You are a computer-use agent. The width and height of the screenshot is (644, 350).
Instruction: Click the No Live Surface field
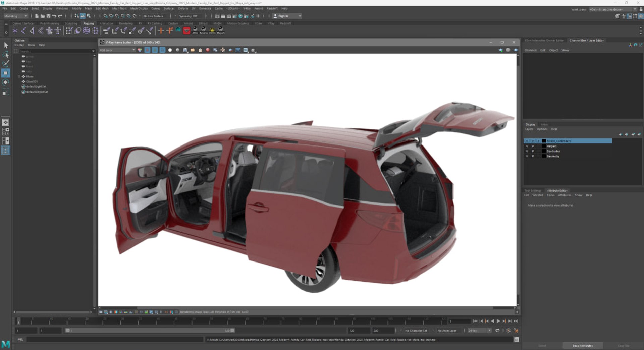click(x=153, y=16)
